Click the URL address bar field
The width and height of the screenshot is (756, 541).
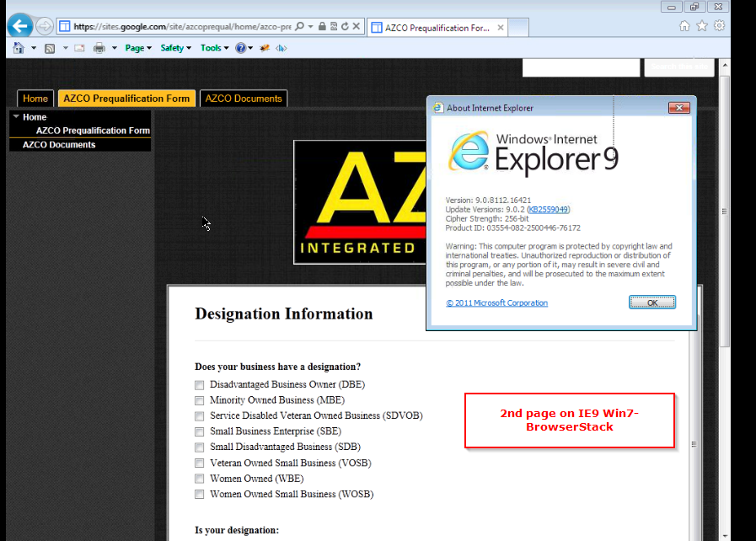[182, 26]
